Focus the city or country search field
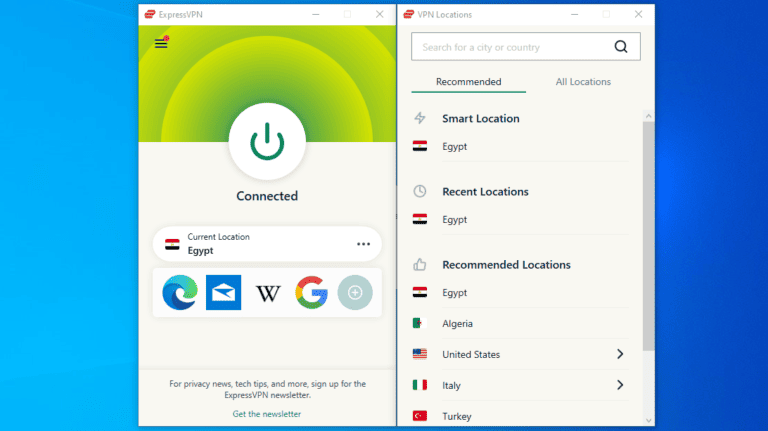The width and height of the screenshot is (768, 431). pyautogui.click(x=510, y=47)
